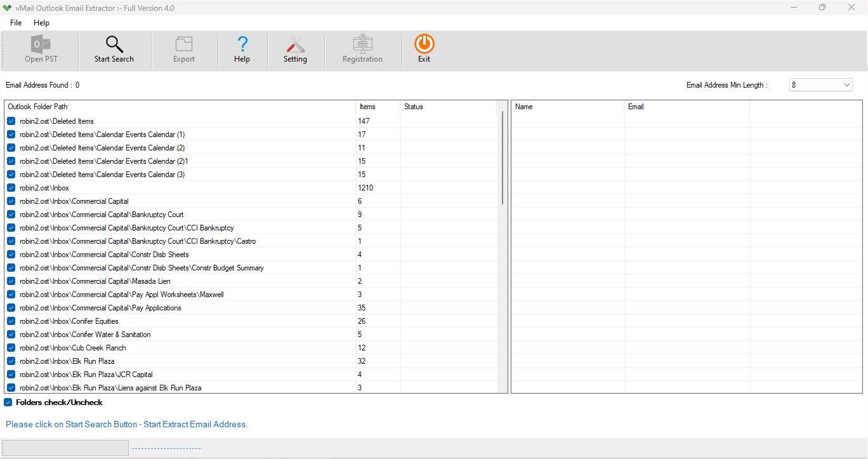This screenshot has width=868, height=459.
Task: Uncheck Inbox\Commercial Capital folder checkbox
Action: tap(11, 201)
